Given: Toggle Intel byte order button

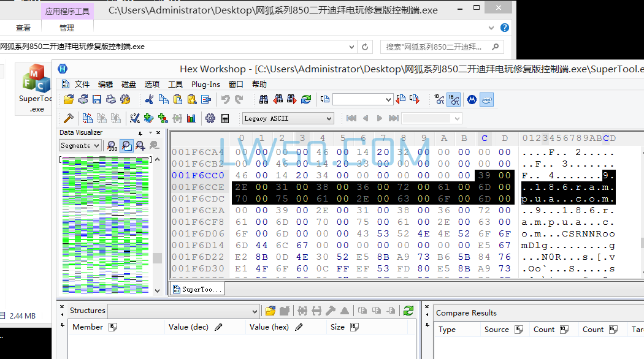Looking at the screenshot, I should [x=486, y=99].
